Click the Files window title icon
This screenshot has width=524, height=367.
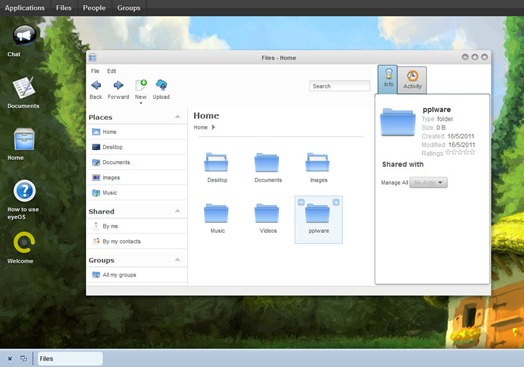tap(93, 57)
